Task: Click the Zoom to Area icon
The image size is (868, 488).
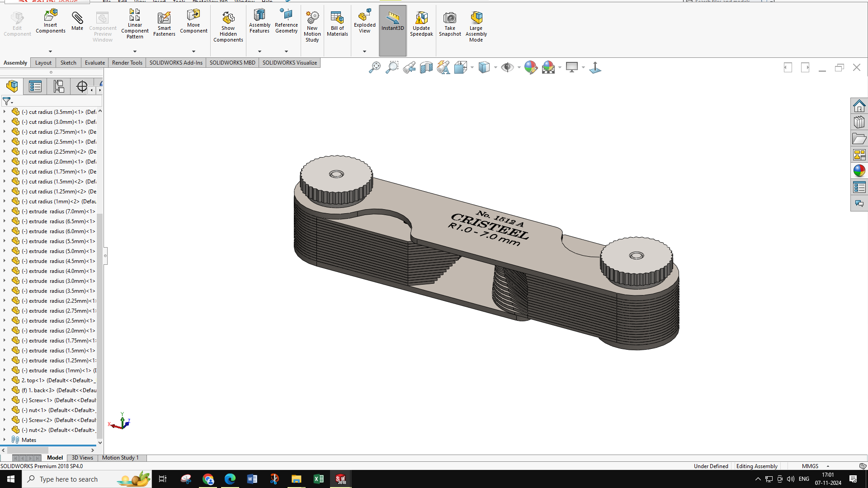Action: 392,68
